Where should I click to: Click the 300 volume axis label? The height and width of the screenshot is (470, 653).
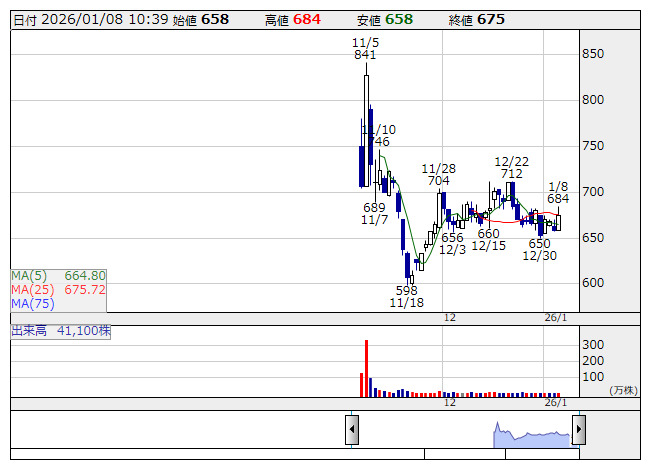coord(593,345)
